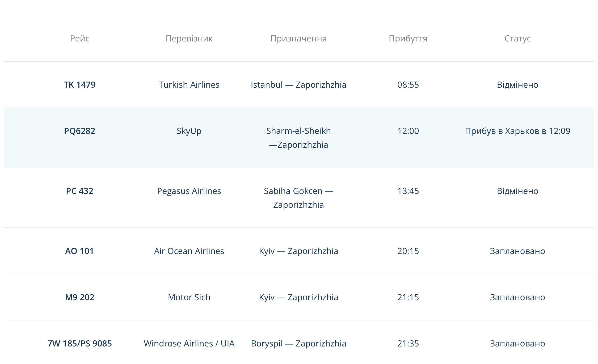Click the SkyUp carrier name
This screenshot has width=598, height=364.
189,131
